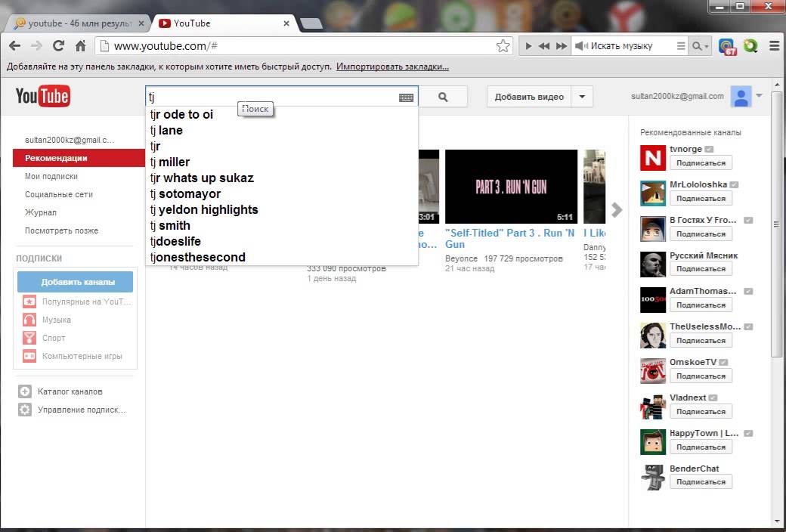Image resolution: width=786 pixels, height=532 pixels.
Task: Select suggestion 'tj lane'
Action: pos(282,131)
